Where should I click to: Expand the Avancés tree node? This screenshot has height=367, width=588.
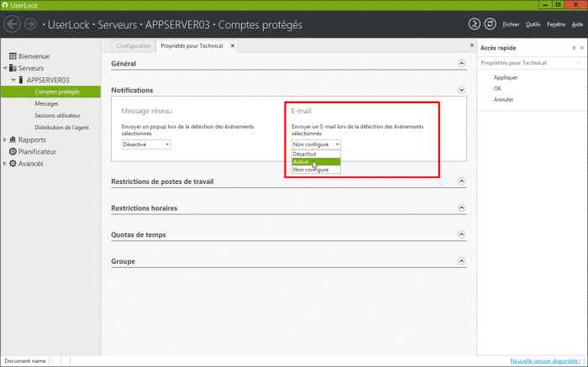click(x=5, y=164)
